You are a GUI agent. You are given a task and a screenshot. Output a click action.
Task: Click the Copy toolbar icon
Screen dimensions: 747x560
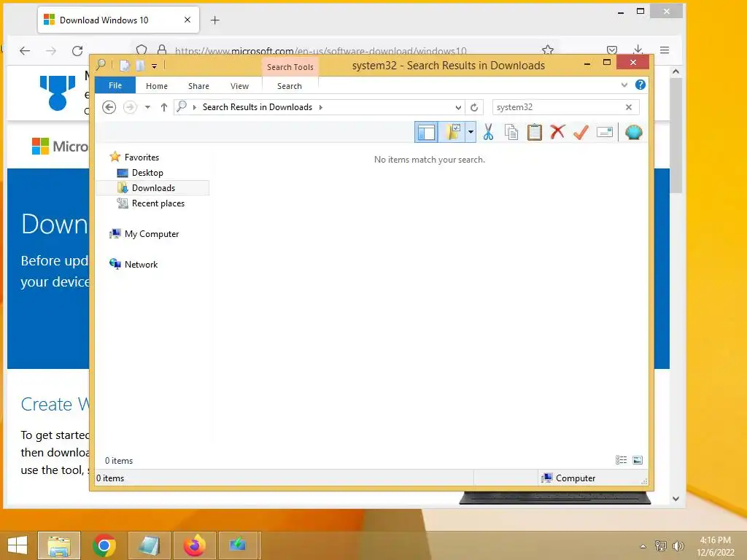tap(511, 132)
